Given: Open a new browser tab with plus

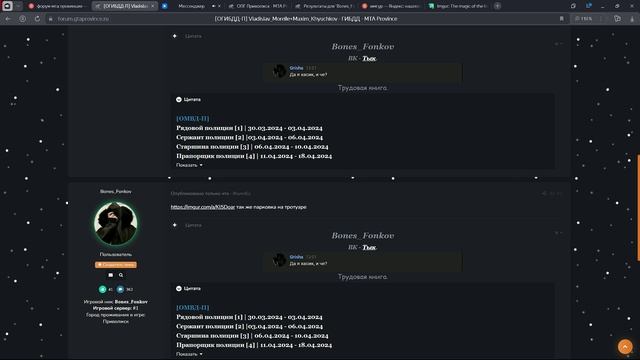Looking at the screenshot, I should point(497,6).
